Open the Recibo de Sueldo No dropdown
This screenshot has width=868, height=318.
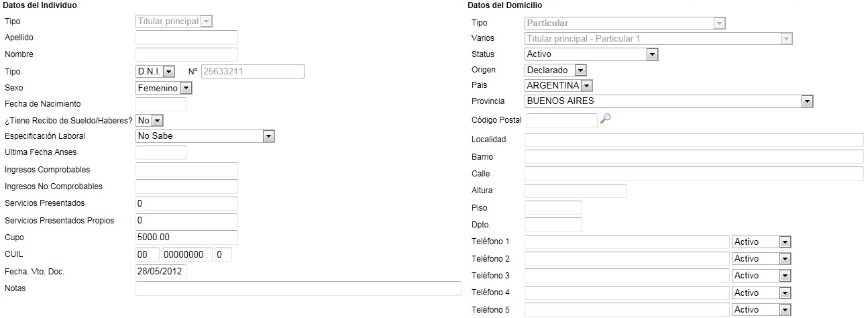coord(150,120)
